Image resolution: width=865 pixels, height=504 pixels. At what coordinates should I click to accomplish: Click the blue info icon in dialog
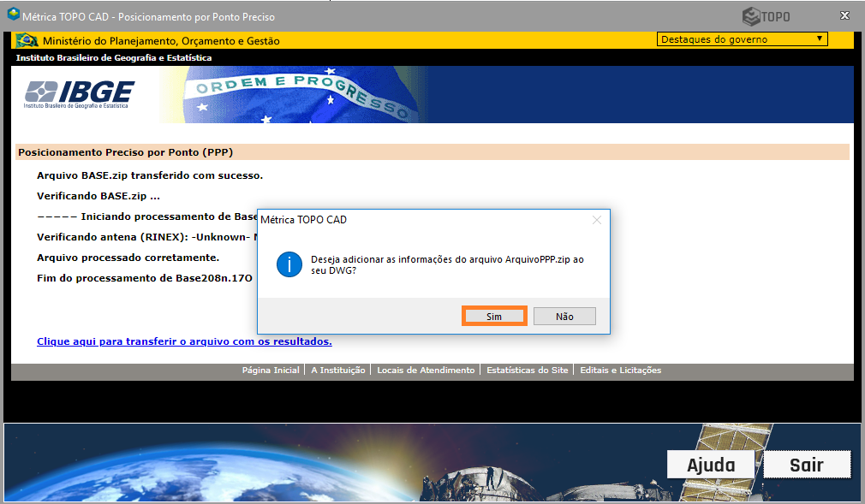pos(289,264)
